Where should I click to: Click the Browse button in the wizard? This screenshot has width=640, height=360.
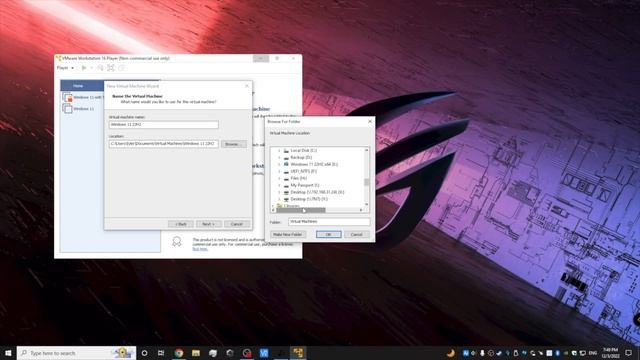click(x=233, y=144)
